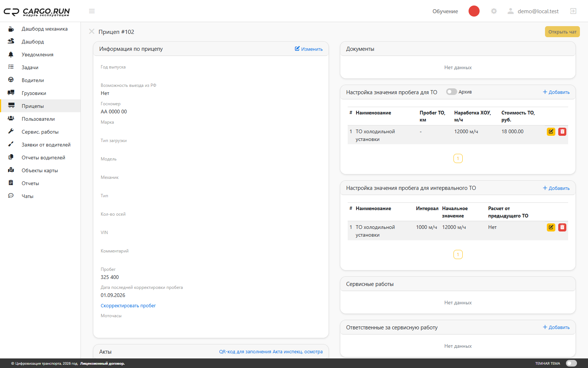Click the Прицепы trailer icon
The width and height of the screenshot is (588, 368).
click(11, 106)
